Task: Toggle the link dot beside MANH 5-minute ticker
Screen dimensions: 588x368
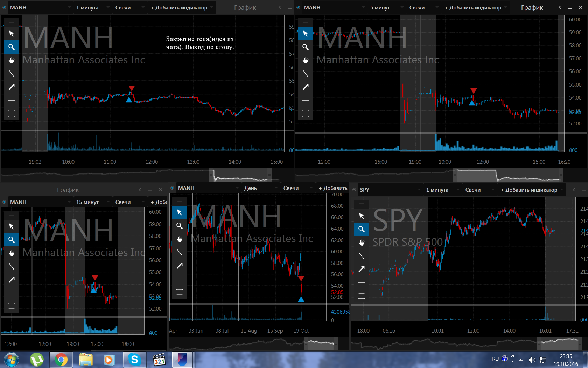Action: tap(298, 7)
